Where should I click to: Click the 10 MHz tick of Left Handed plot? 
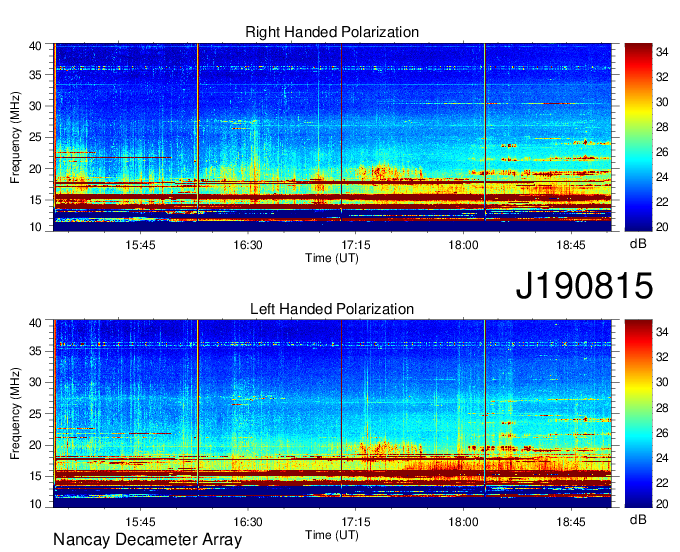point(35,504)
